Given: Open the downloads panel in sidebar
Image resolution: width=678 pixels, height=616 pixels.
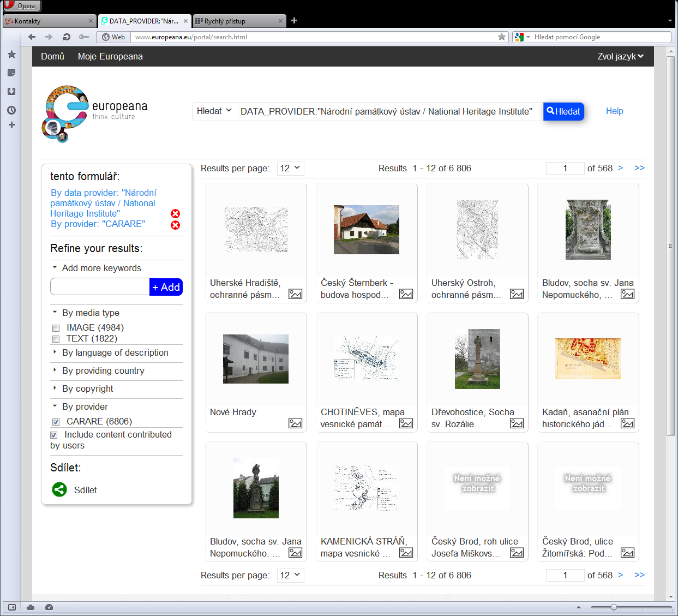Looking at the screenshot, I should pos(11,92).
